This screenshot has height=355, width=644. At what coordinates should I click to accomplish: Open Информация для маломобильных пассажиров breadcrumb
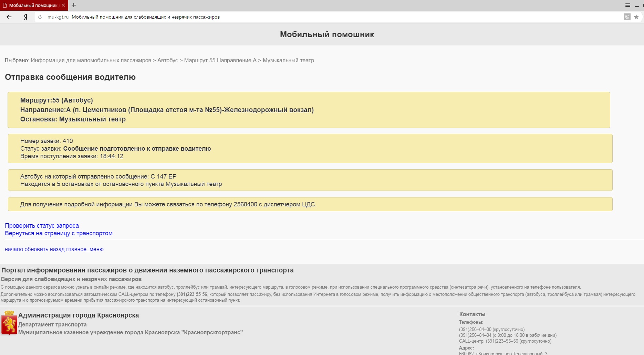91,61
